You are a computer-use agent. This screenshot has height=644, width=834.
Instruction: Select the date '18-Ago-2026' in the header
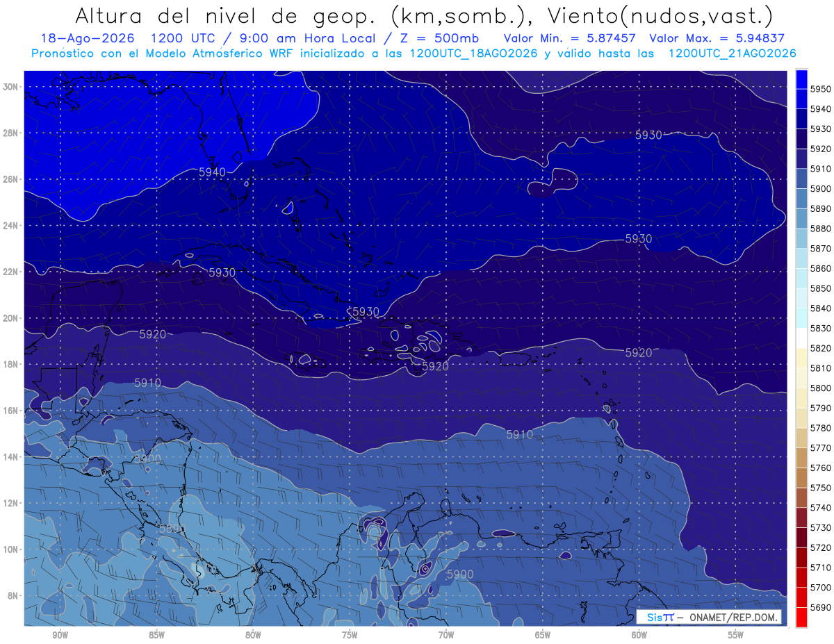click(x=87, y=38)
